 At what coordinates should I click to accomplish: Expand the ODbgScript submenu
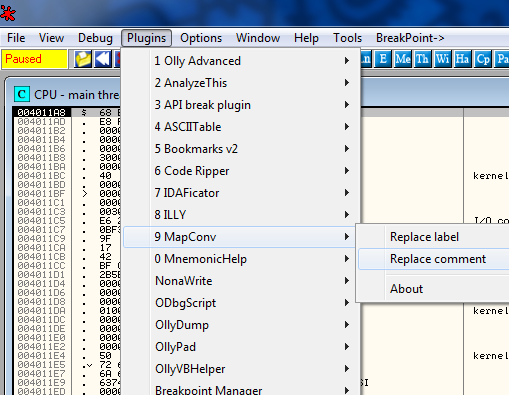239,303
